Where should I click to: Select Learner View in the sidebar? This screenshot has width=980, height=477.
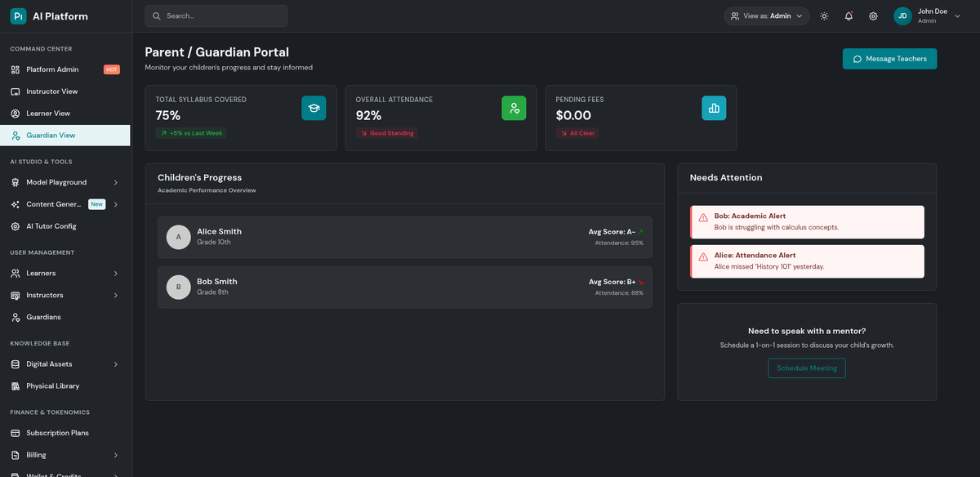tap(48, 114)
